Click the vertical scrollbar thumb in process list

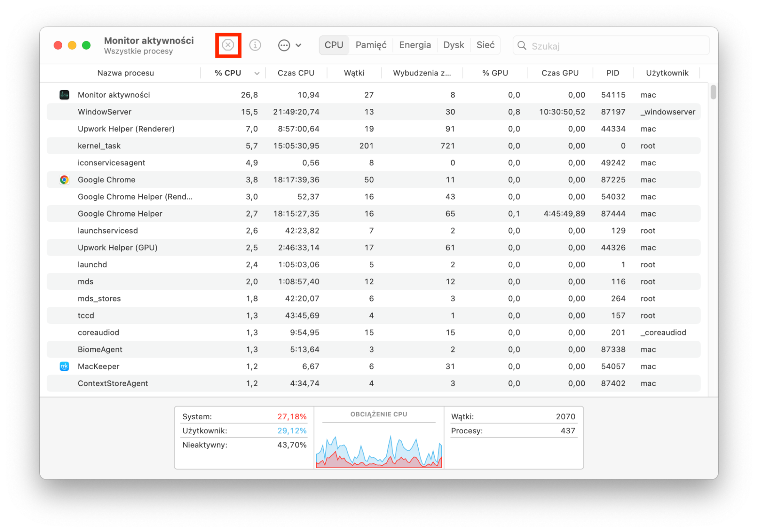tap(713, 92)
